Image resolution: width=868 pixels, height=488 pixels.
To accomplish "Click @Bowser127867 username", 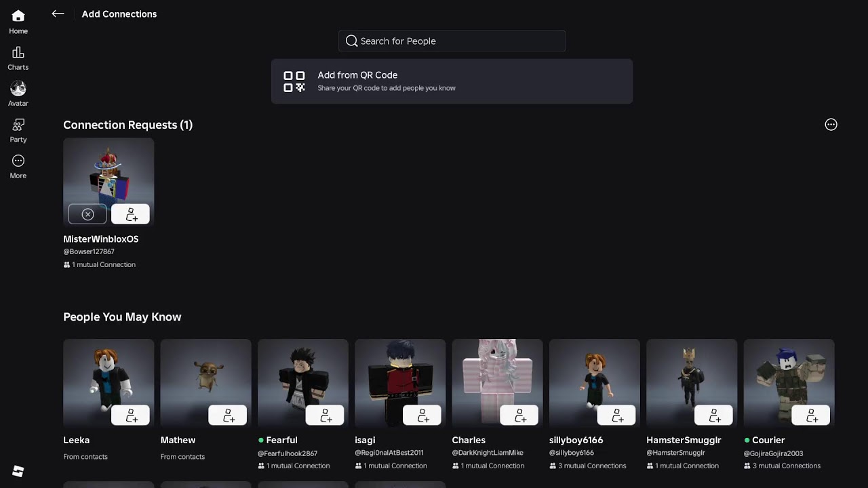I will click(x=89, y=251).
